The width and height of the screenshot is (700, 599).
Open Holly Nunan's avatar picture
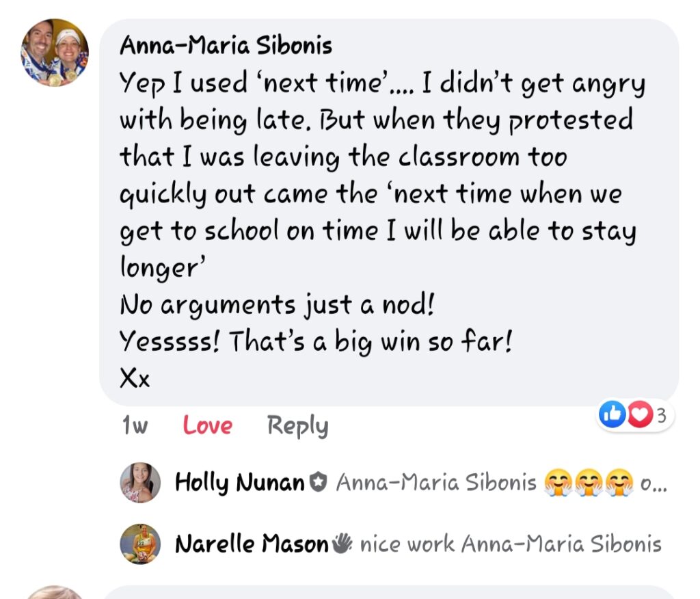pyautogui.click(x=140, y=483)
